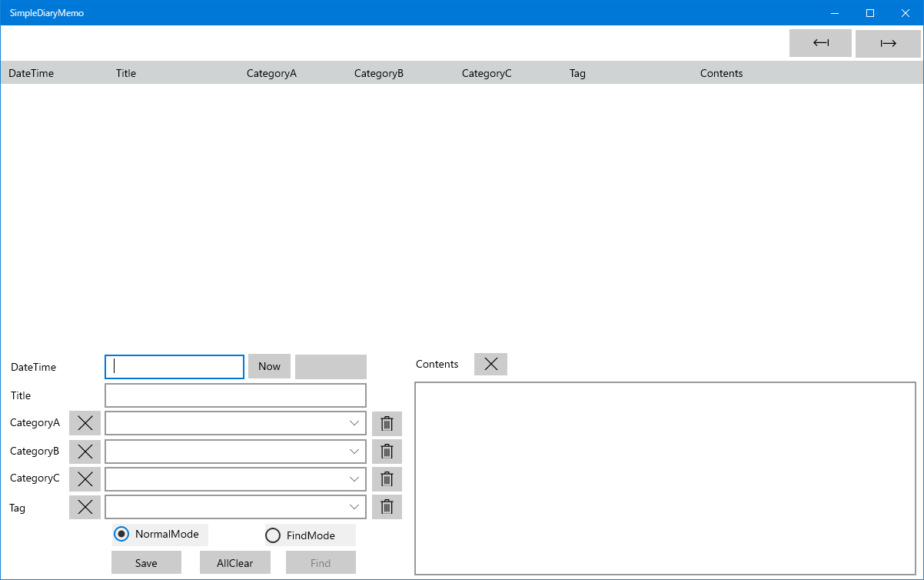Clear Contents with the X button
The image size is (924, 580).
[x=490, y=364]
